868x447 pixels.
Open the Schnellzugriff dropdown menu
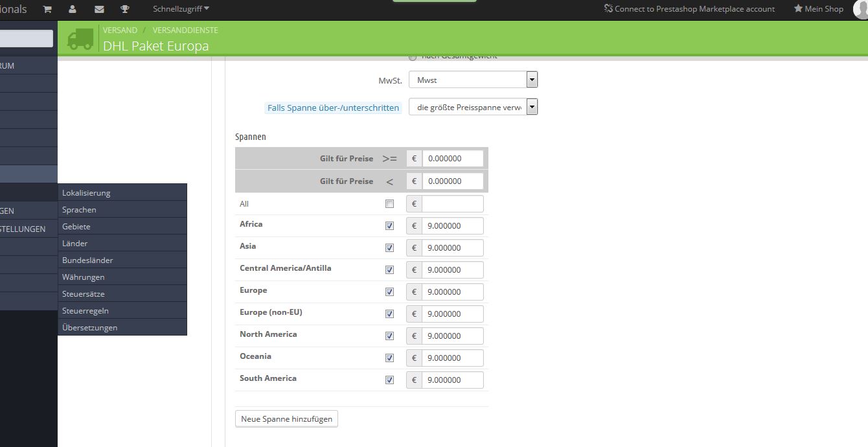point(181,8)
